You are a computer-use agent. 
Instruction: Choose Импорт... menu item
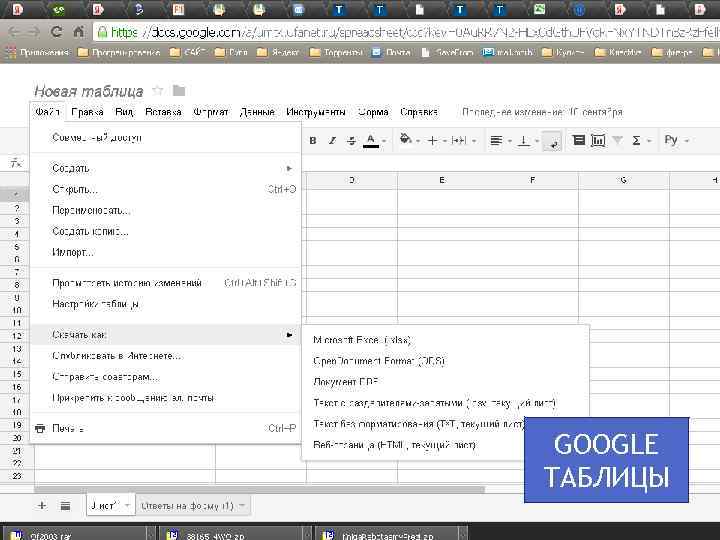166,253
